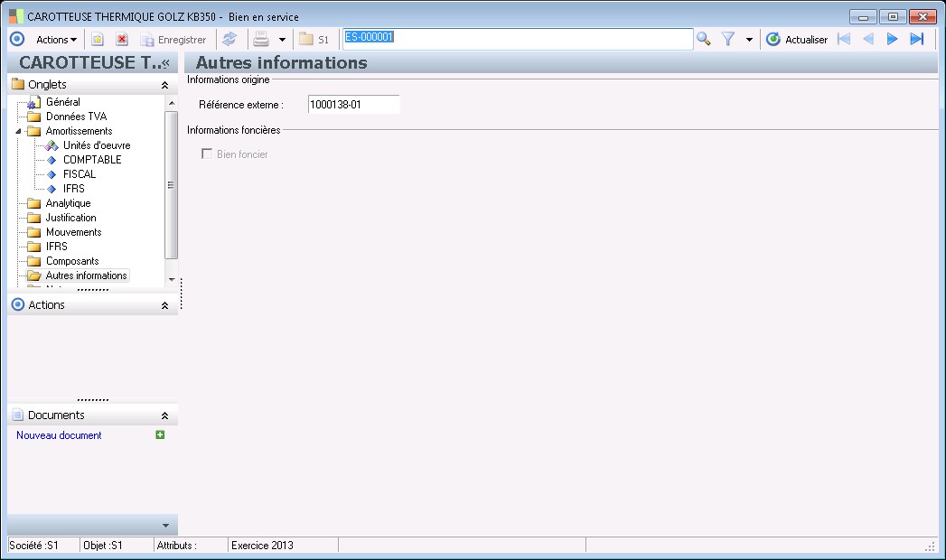Click the Référence externe input field
This screenshot has height=560, width=946.
click(x=353, y=104)
